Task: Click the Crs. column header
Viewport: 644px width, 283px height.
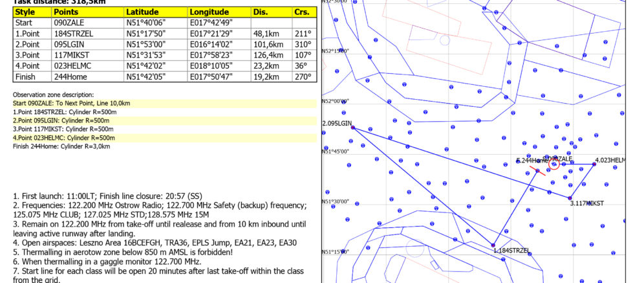Action: pos(302,12)
